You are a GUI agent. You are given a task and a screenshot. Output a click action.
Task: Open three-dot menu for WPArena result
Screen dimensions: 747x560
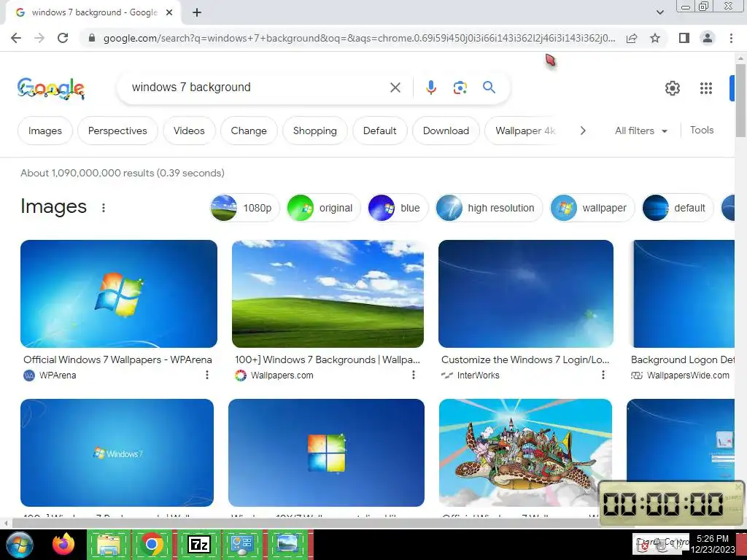pyautogui.click(x=206, y=376)
